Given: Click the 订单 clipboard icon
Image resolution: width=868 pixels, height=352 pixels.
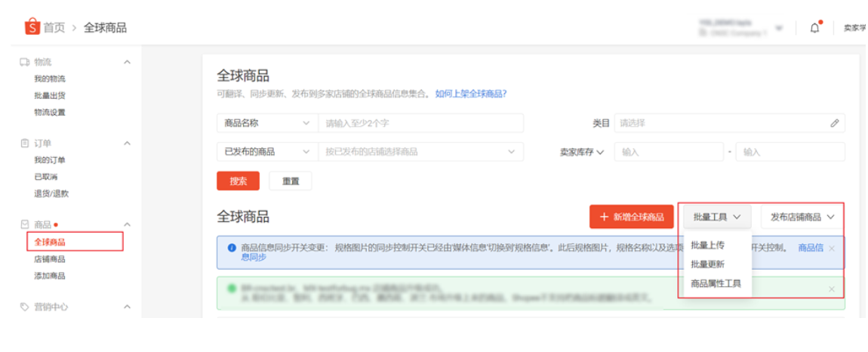Looking at the screenshot, I should pyautogui.click(x=24, y=143).
